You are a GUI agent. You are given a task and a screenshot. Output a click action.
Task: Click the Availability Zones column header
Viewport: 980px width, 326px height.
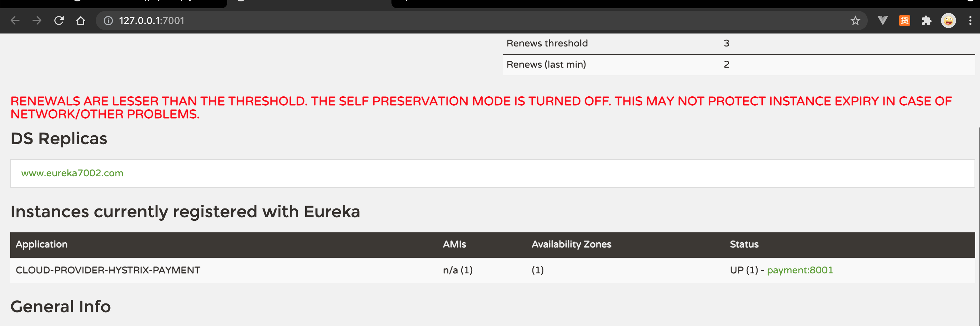click(571, 244)
